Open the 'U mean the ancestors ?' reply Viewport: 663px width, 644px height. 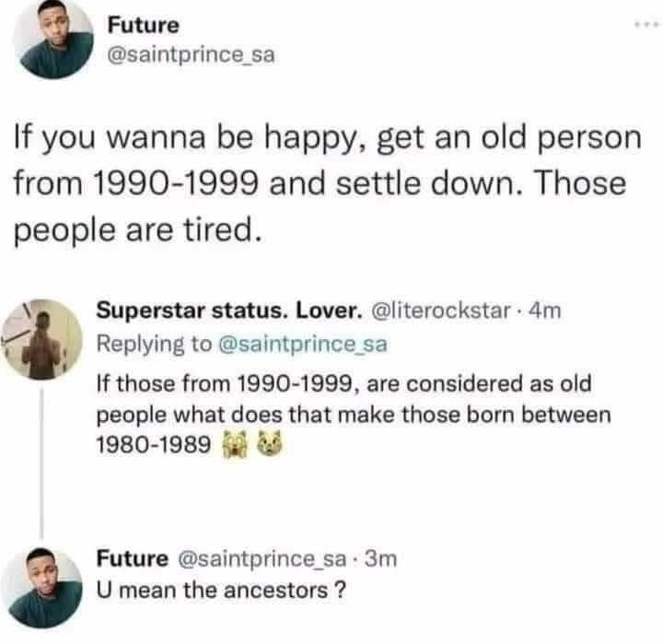pyautogui.click(x=222, y=591)
